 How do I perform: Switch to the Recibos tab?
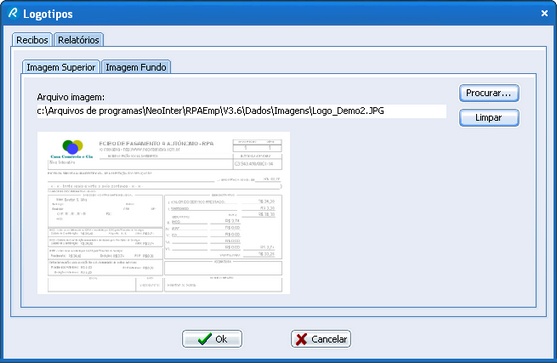click(32, 40)
